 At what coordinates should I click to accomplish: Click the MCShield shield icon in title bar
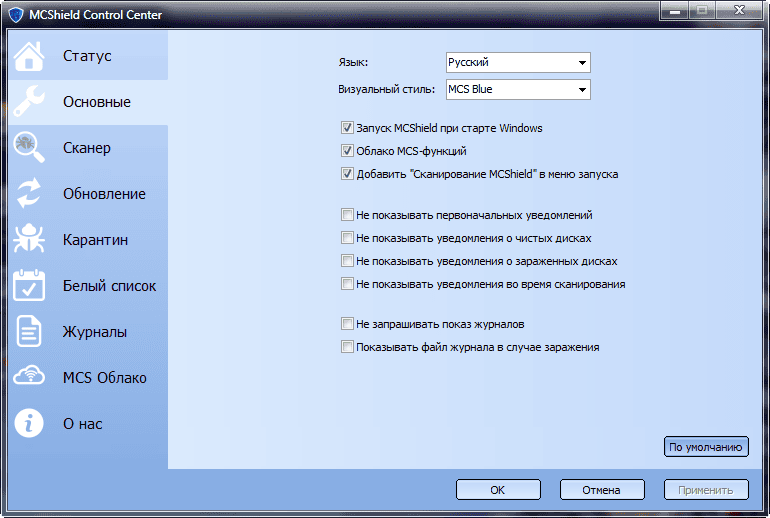16,14
